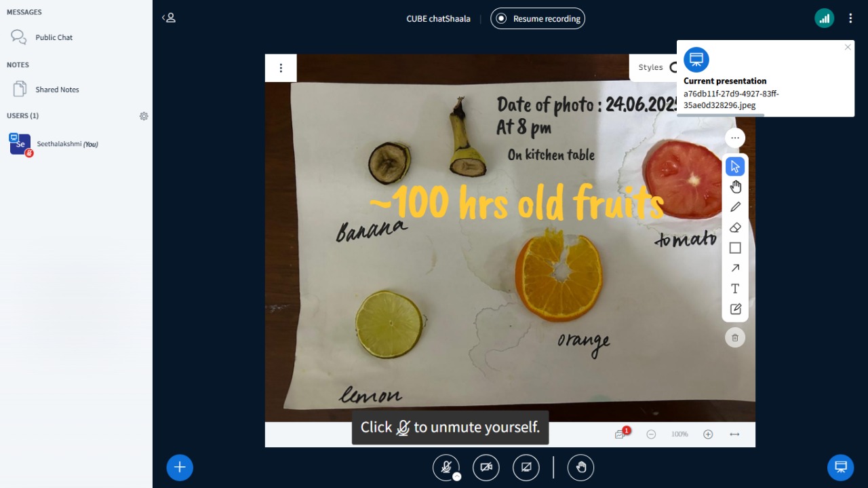Image resolution: width=868 pixels, height=488 pixels.
Task: Select the Pencil draw tool
Action: [735, 207]
